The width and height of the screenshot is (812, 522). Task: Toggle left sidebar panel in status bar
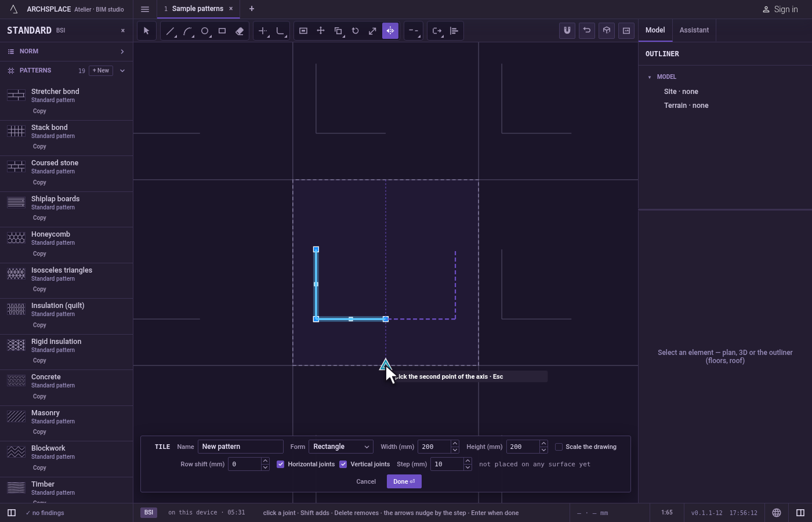(x=12, y=513)
